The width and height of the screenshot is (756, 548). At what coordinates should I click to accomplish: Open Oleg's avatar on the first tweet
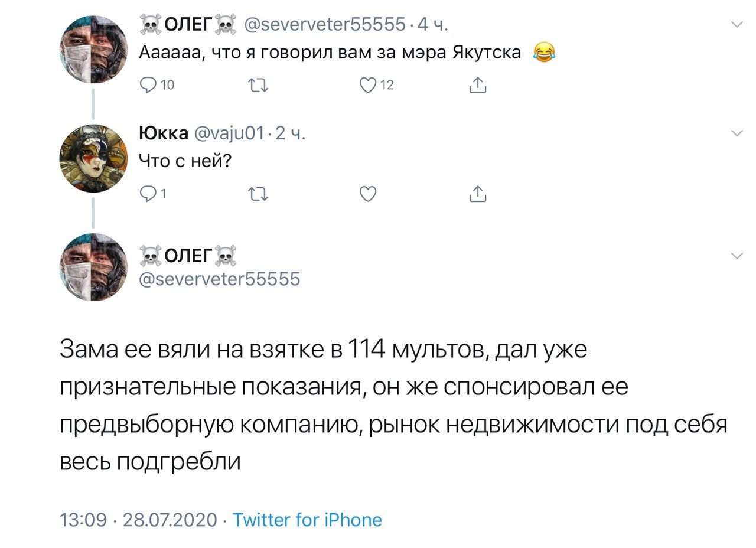click(93, 50)
